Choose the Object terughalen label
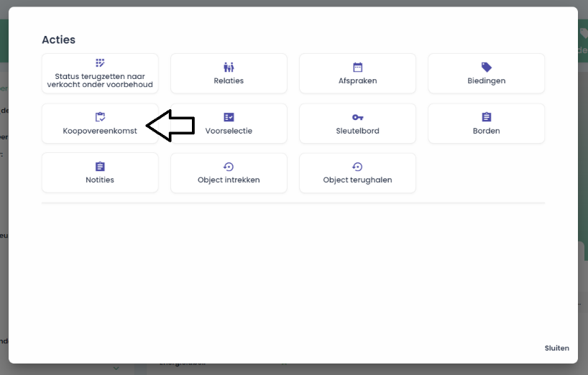Screen dimensions: 588x375 coord(358,180)
